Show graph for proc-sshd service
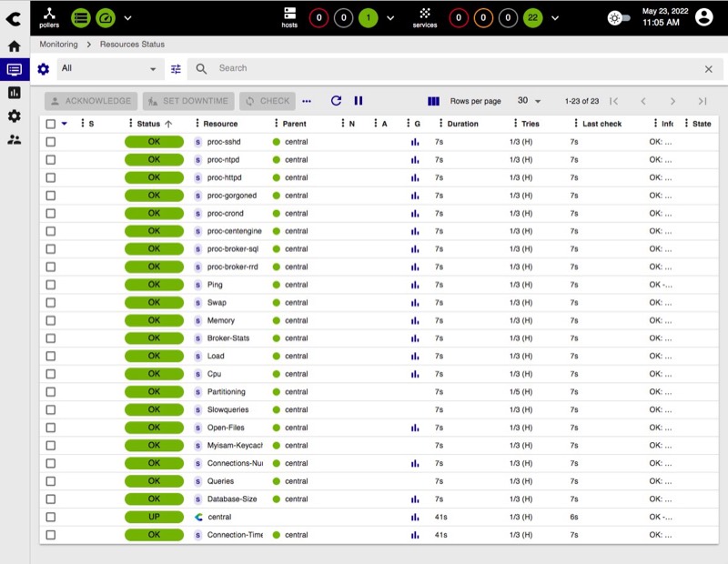Screen dimensions: 728x564 point(415,142)
